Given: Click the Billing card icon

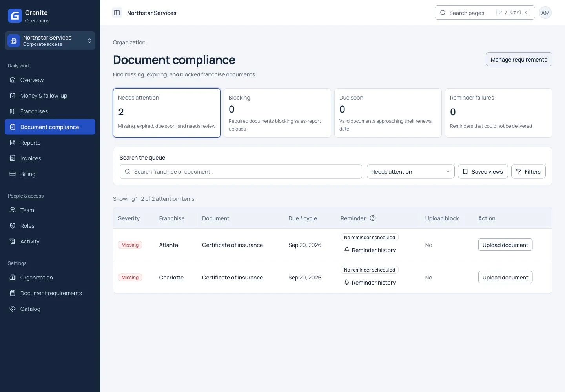Looking at the screenshot, I should [x=13, y=174].
